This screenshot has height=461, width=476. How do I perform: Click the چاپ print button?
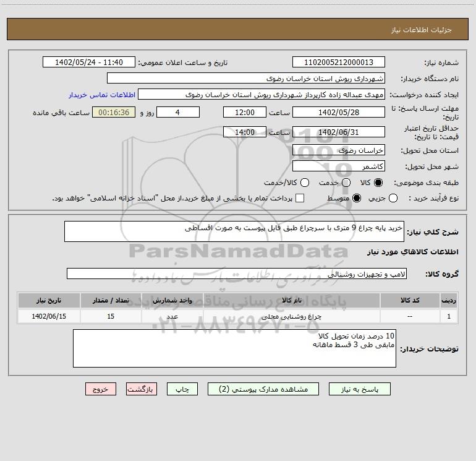click(182, 389)
